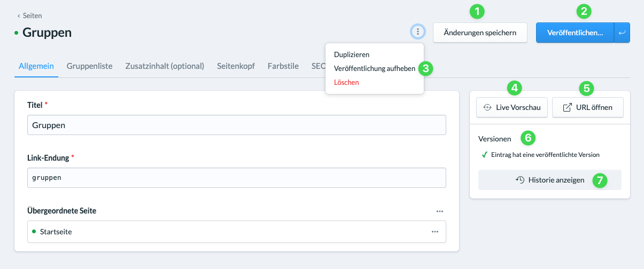The height and width of the screenshot is (269, 644).
Task: Switch to the Gruppenliste tab
Action: pyautogui.click(x=89, y=66)
